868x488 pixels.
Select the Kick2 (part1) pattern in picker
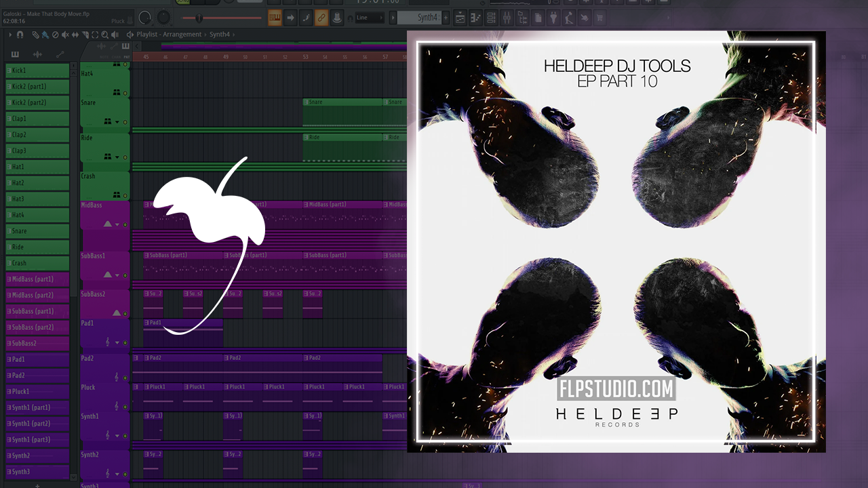coord(38,87)
